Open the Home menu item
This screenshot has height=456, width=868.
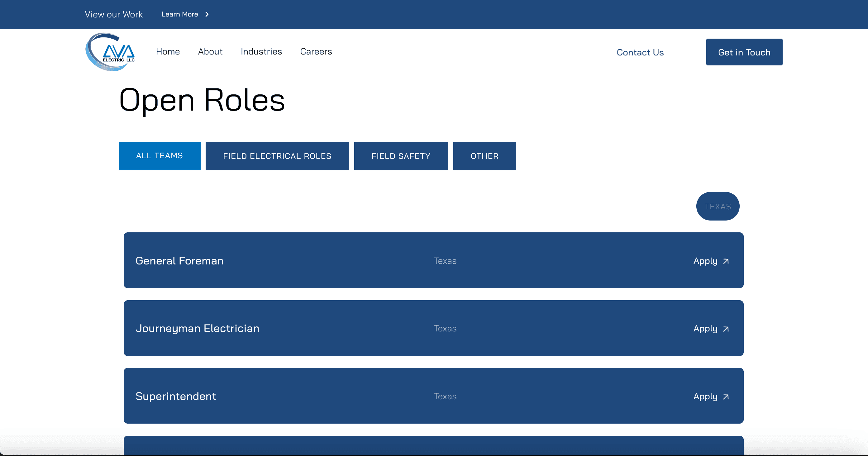coord(168,51)
